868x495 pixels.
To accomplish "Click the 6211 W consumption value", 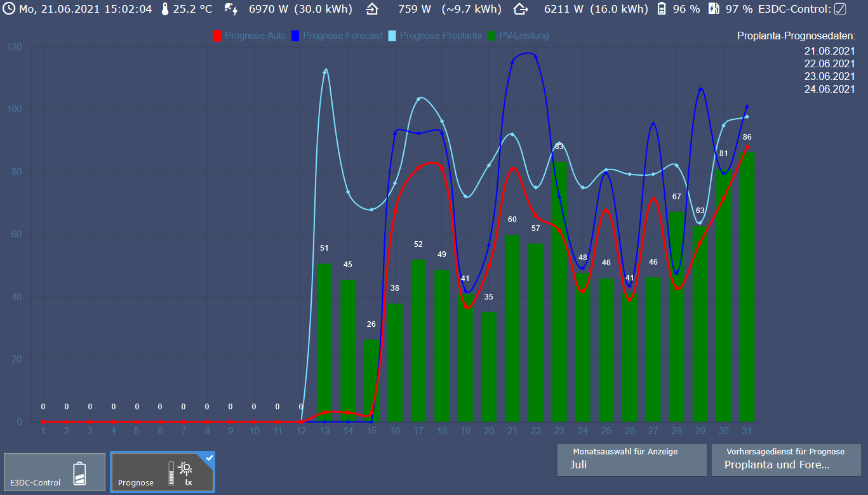I will coord(564,9).
